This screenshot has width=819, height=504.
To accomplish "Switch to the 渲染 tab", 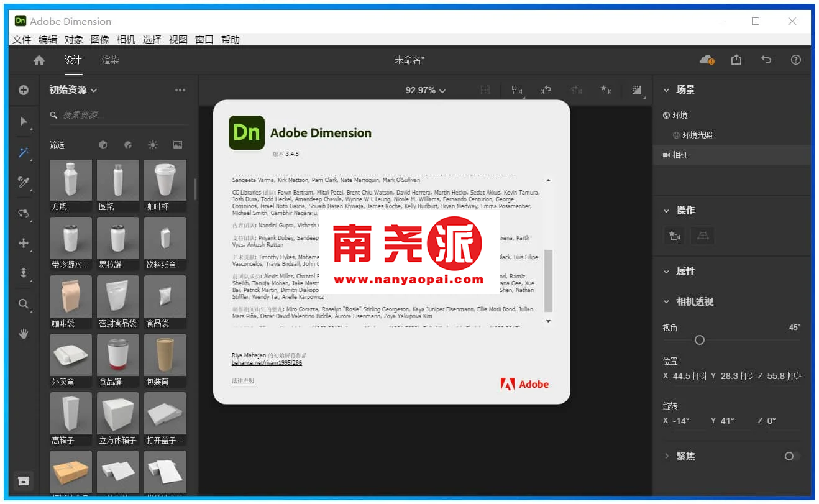I will pos(111,60).
